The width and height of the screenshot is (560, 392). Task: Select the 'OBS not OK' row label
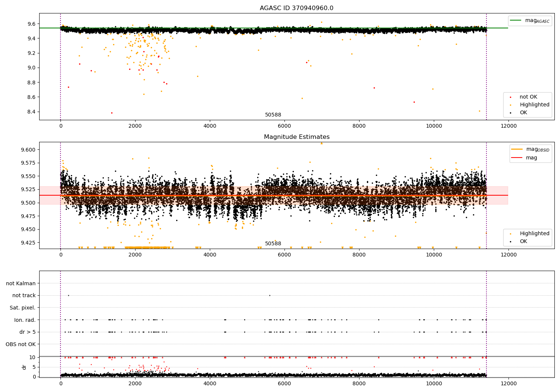tap(21, 344)
